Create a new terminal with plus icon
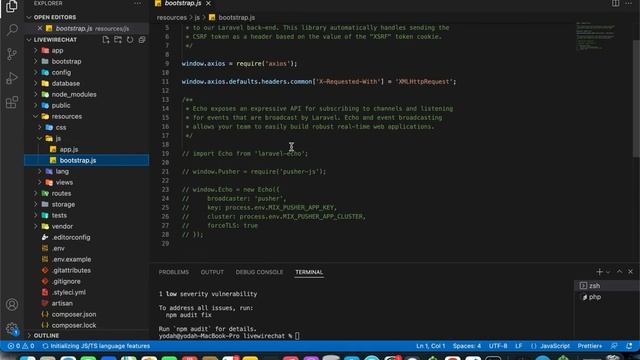Screen dimensions: 640x360 (599, 272)
